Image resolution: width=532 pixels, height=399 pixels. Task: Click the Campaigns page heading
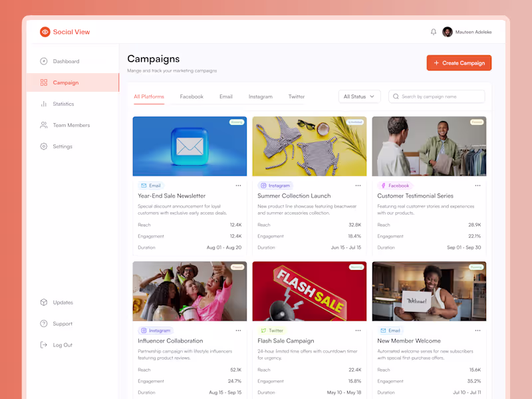(154, 59)
